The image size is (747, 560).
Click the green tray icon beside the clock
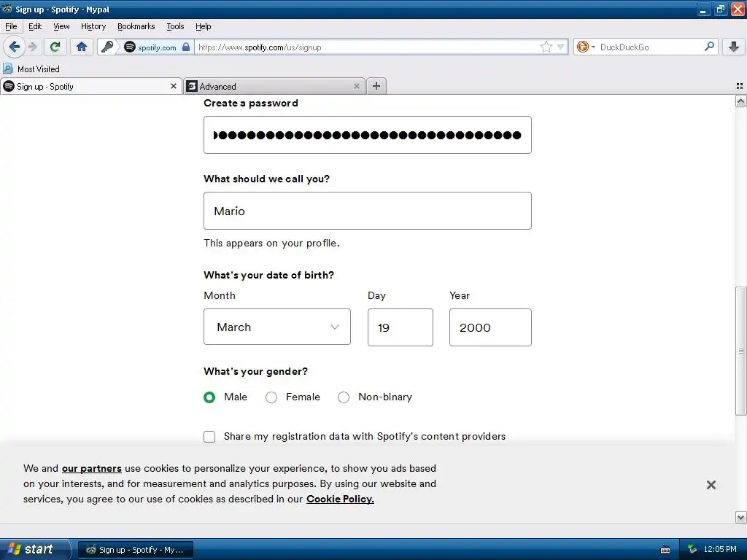(692, 549)
